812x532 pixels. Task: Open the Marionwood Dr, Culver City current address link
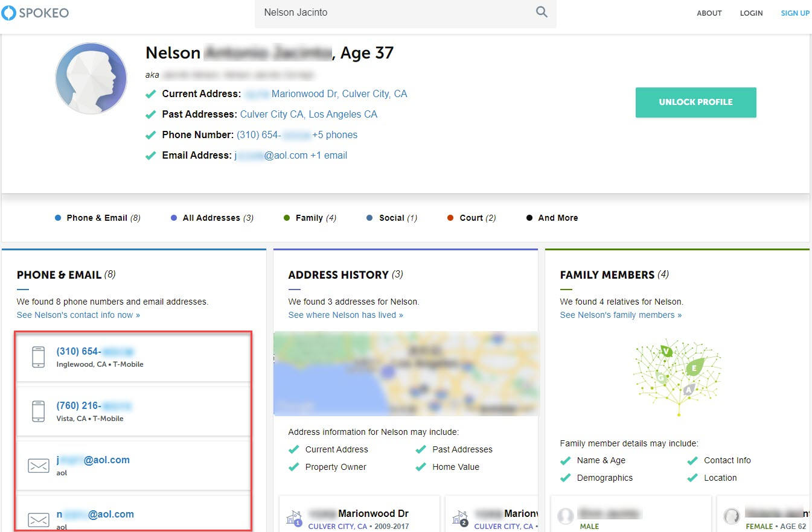point(326,94)
